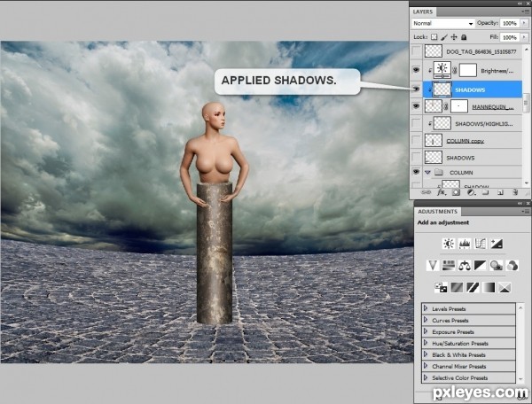Add a Curves adjustment
The image size is (532, 404).
[480, 244]
